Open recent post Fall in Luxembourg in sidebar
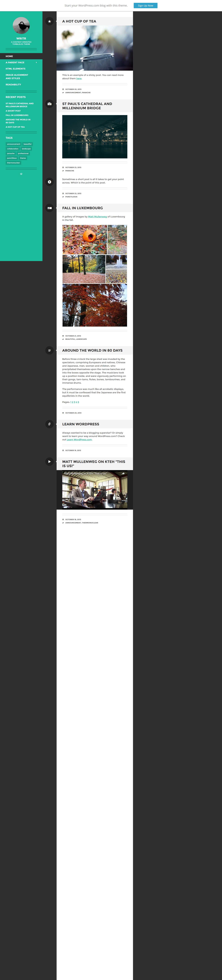The image size is (222, 980). 17,115
